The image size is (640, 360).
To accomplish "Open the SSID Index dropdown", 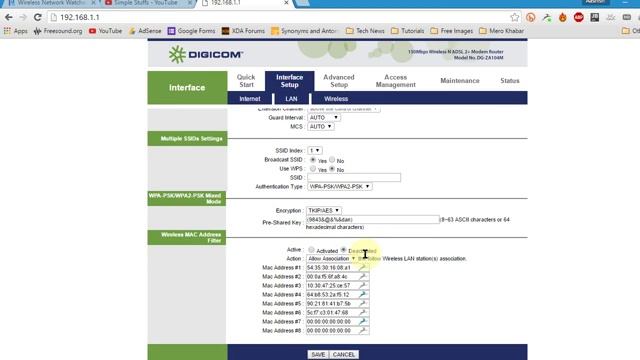I will (x=315, y=151).
